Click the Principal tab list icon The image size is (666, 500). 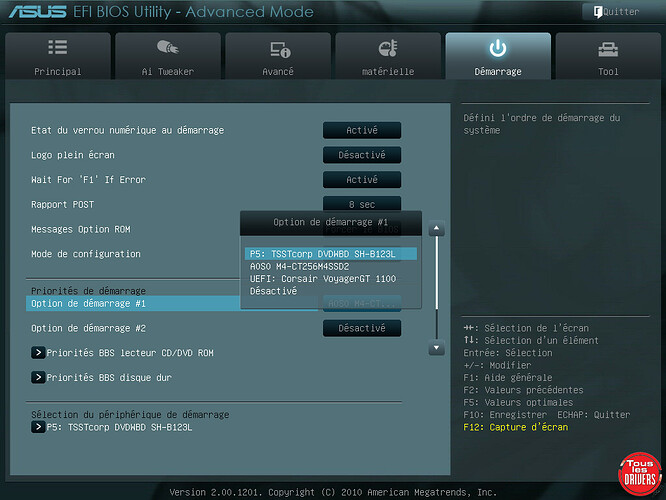(x=57, y=49)
